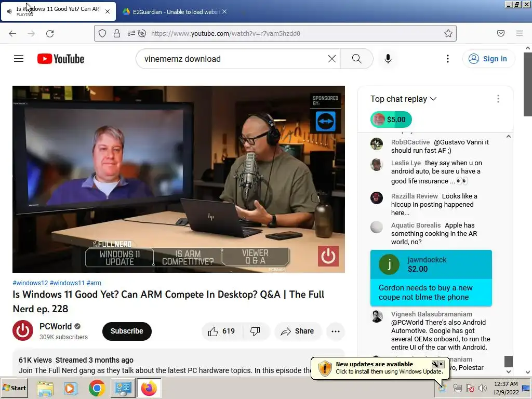This screenshot has width=532, height=399.
Task: Open the volume icon in system tray
Action: [482, 388]
